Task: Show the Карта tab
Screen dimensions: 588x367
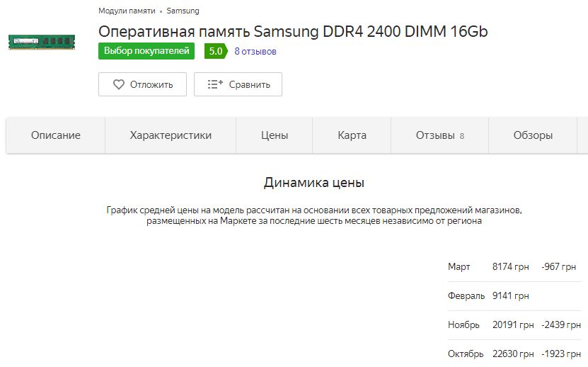Action: pos(352,135)
